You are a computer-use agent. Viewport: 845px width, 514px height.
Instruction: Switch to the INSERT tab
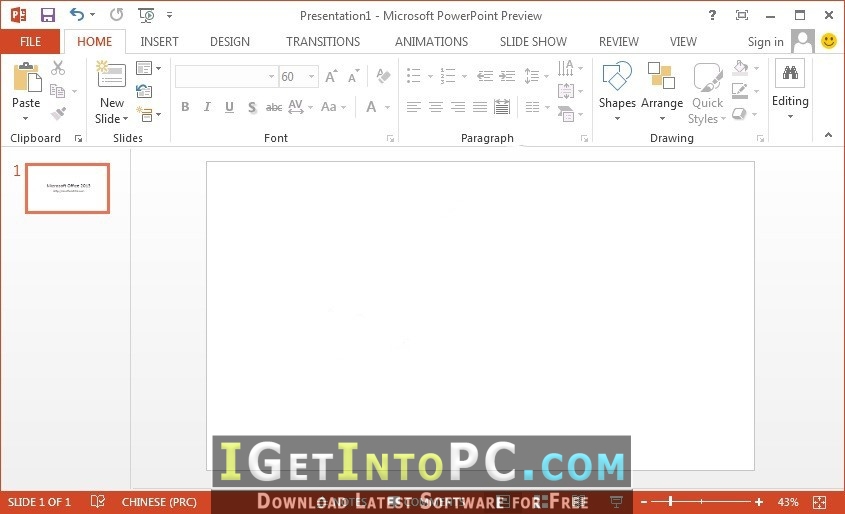(x=159, y=41)
